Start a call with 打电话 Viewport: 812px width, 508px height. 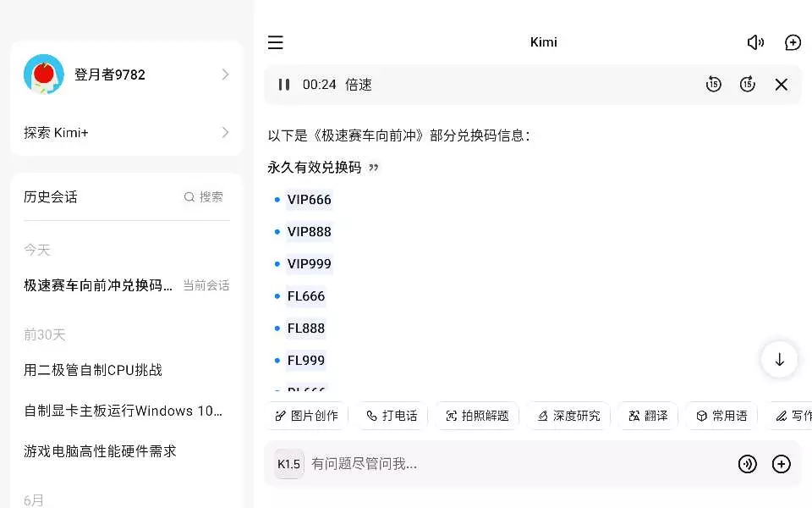click(x=392, y=416)
